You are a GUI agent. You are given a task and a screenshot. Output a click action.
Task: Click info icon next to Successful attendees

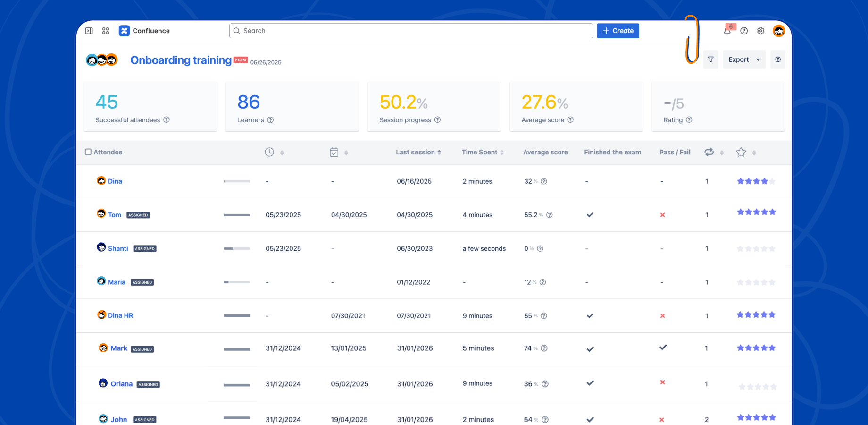coord(167,120)
